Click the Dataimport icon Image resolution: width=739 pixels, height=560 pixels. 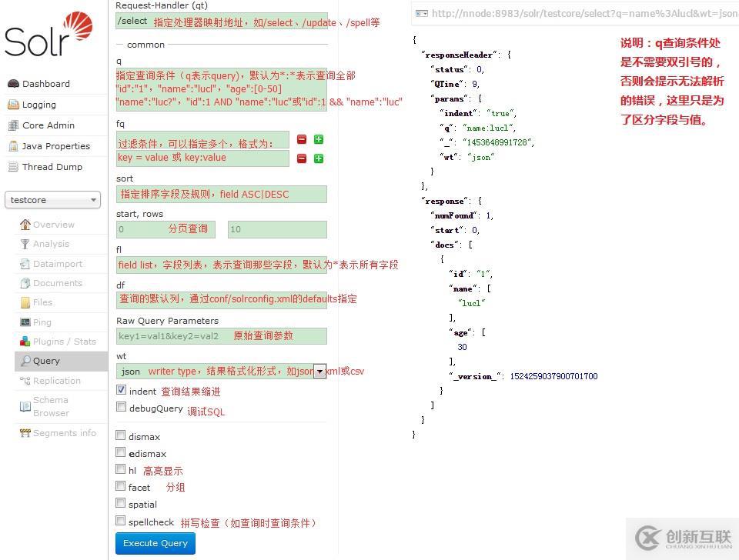(25, 264)
